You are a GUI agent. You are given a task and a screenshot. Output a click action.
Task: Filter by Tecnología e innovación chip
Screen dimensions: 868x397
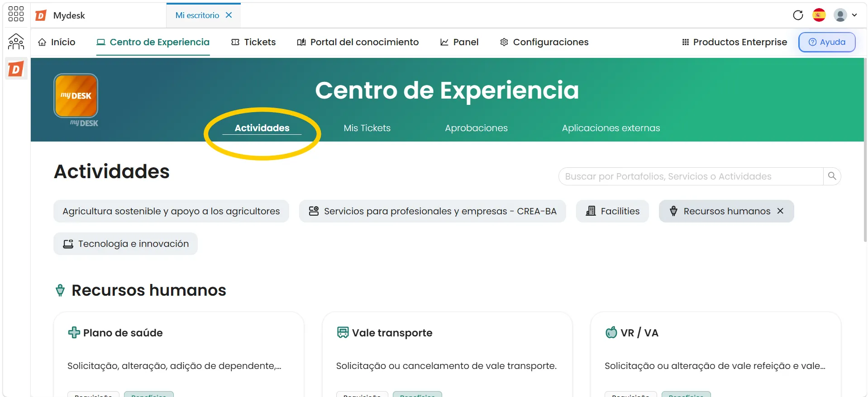coord(125,244)
